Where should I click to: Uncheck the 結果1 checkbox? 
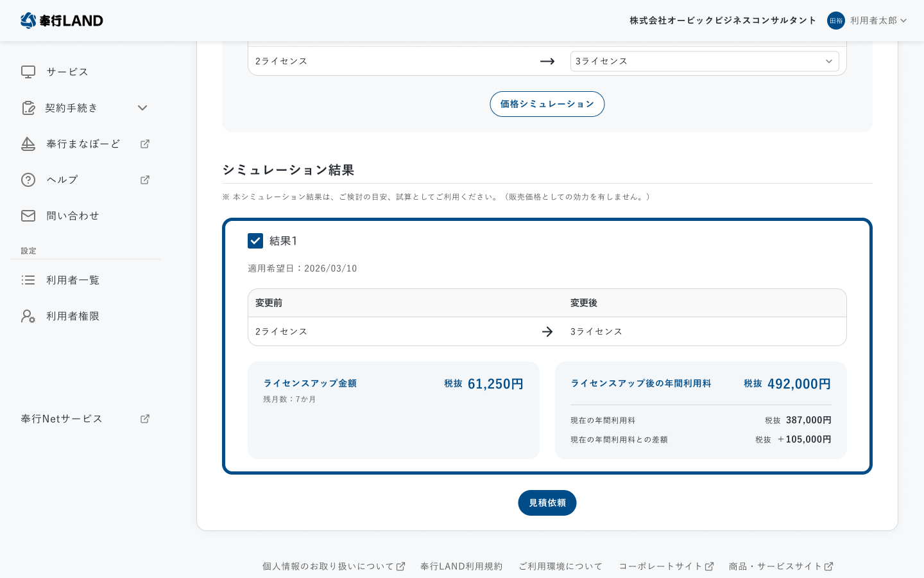click(x=255, y=241)
